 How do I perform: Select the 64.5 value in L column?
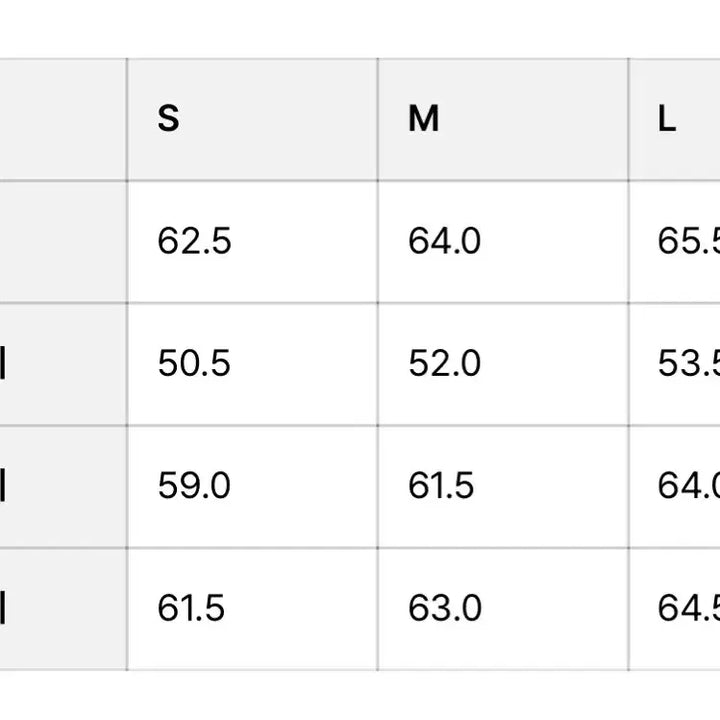[x=688, y=608]
